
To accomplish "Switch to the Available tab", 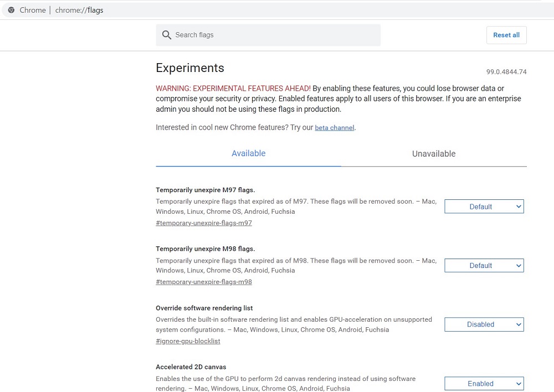I will [x=248, y=153].
